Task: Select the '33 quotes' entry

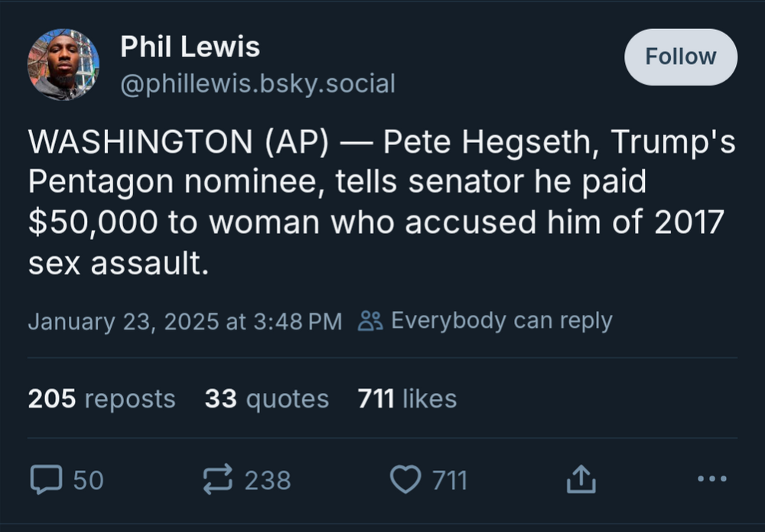Action: click(x=266, y=398)
